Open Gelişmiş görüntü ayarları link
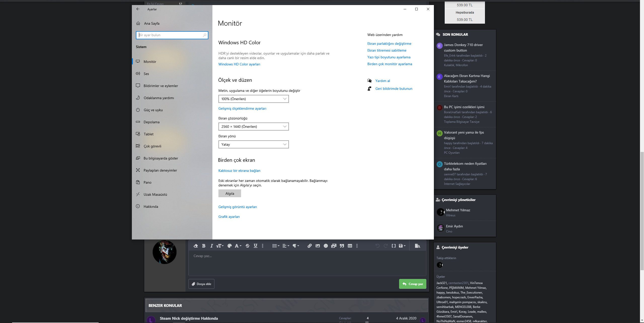Image resolution: width=644 pixels, height=323 pixels. (238, 207)
